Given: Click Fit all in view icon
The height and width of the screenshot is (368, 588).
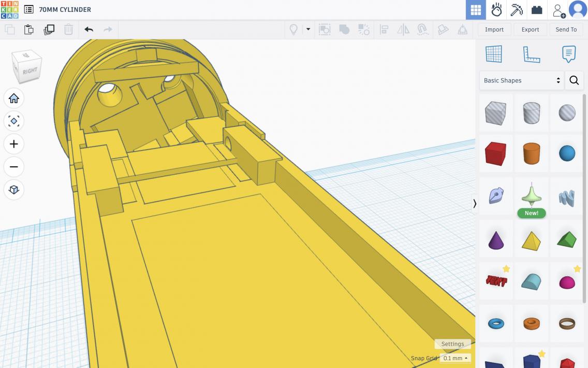Looking at the screenshot, I should [x=14, y=121].
